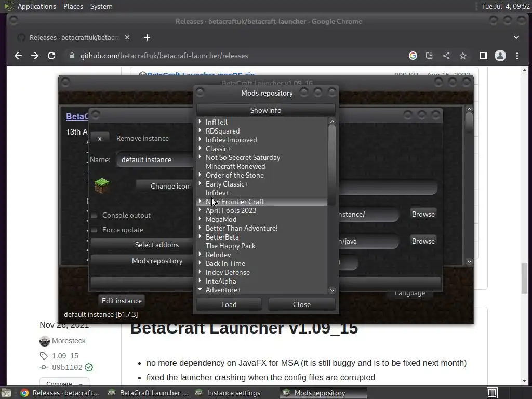The height and width of the screenshot is (399, 532).
Task: Expand the April Fools 2023 entry
Action: click(x=200, y=210)
